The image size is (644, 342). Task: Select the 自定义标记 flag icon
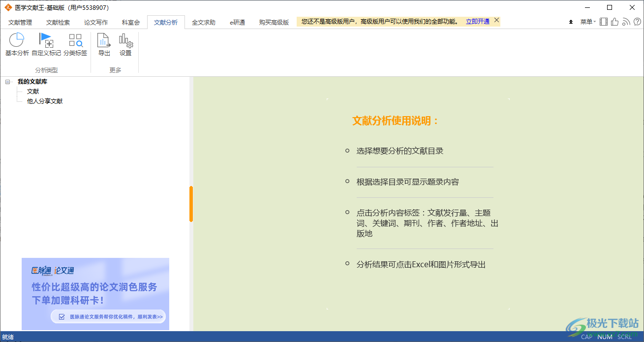(46, 40)
